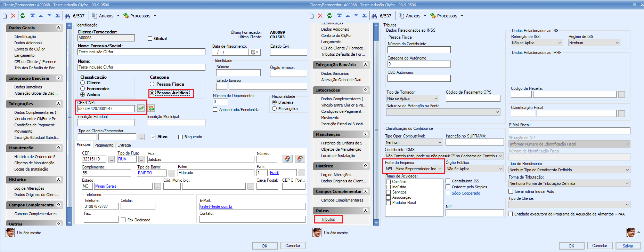Collapse Integração Bancária section in right sidebar
Image resolution: width=644 pixels, height=252 pixels.
click(x=365, y=65)
